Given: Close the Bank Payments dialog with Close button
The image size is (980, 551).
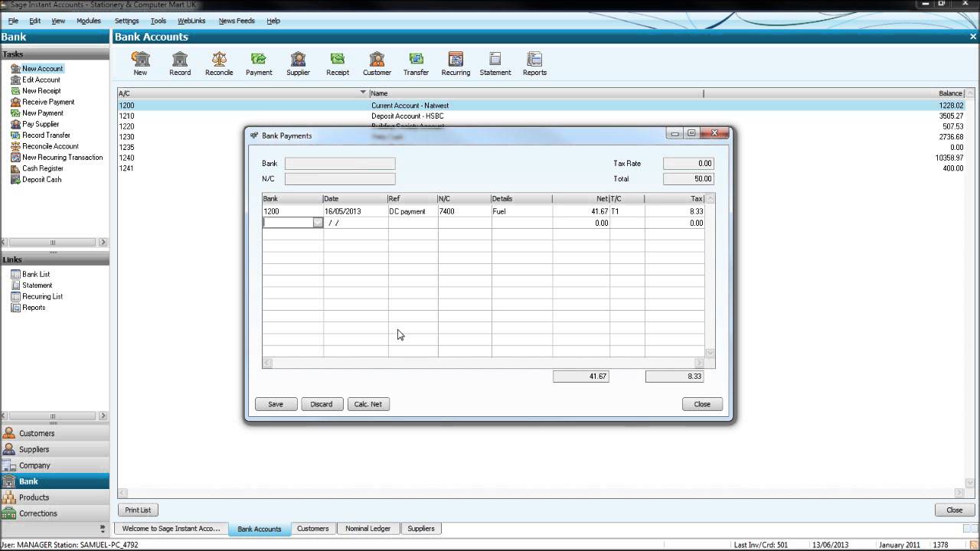Looking at the screenshot, I should coord(702,404).
